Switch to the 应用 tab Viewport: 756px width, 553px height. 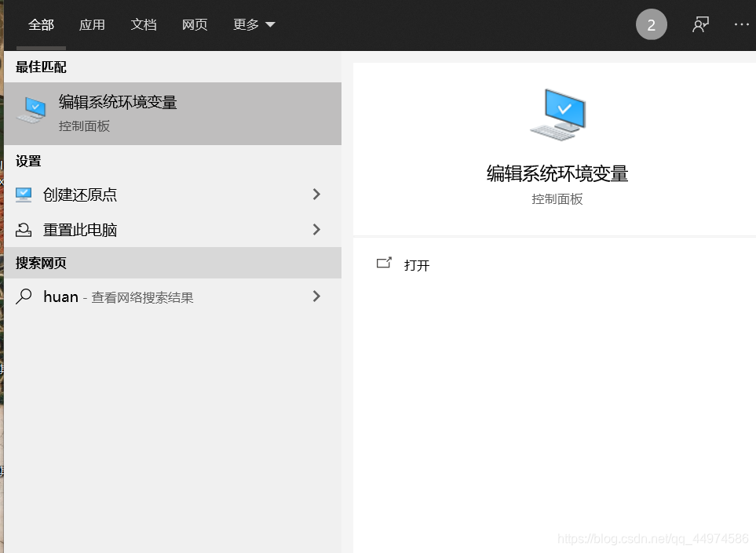(x=93, y=24)
